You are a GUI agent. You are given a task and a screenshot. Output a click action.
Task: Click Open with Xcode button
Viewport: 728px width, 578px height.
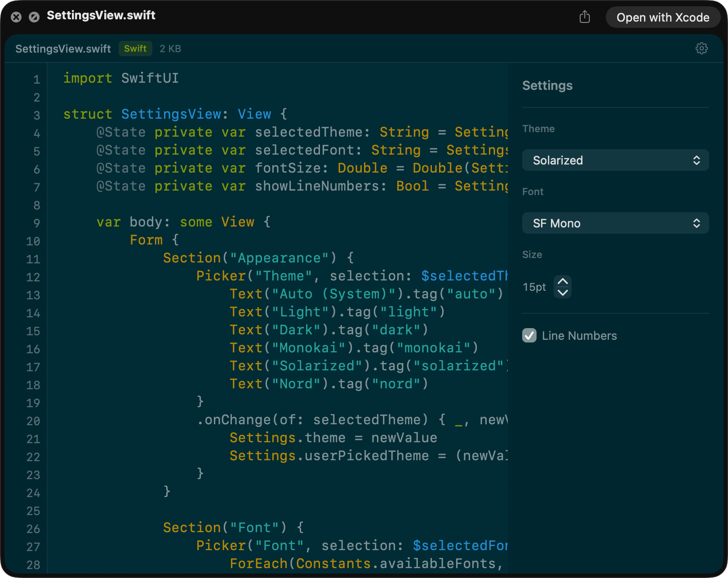(x=663, y=18)
